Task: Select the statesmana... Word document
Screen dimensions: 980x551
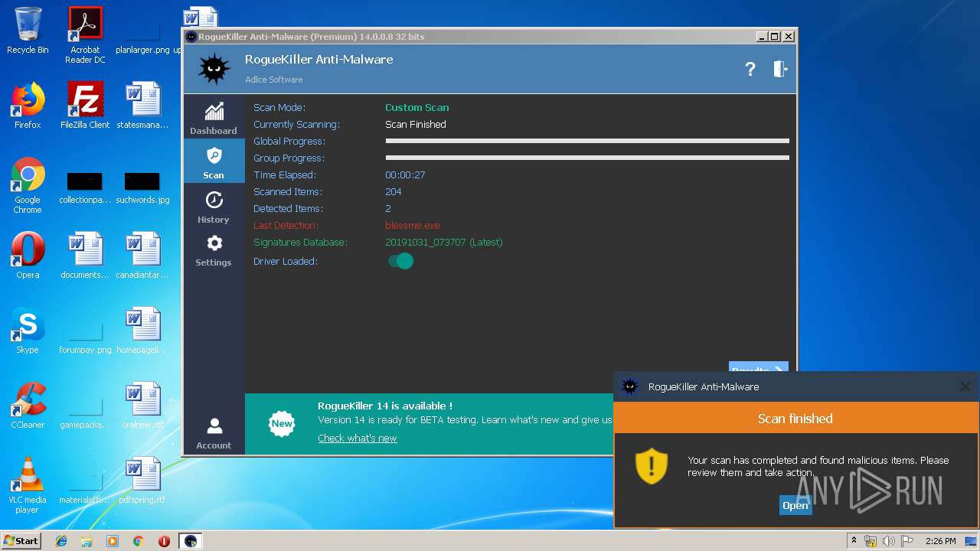Action: [x=142, y=106]
